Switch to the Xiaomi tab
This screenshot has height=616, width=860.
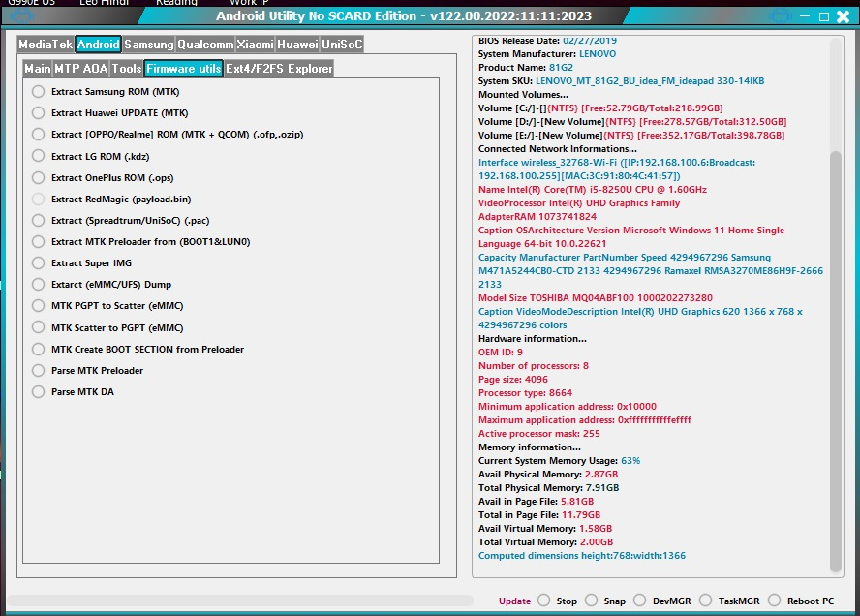point(256,45)
